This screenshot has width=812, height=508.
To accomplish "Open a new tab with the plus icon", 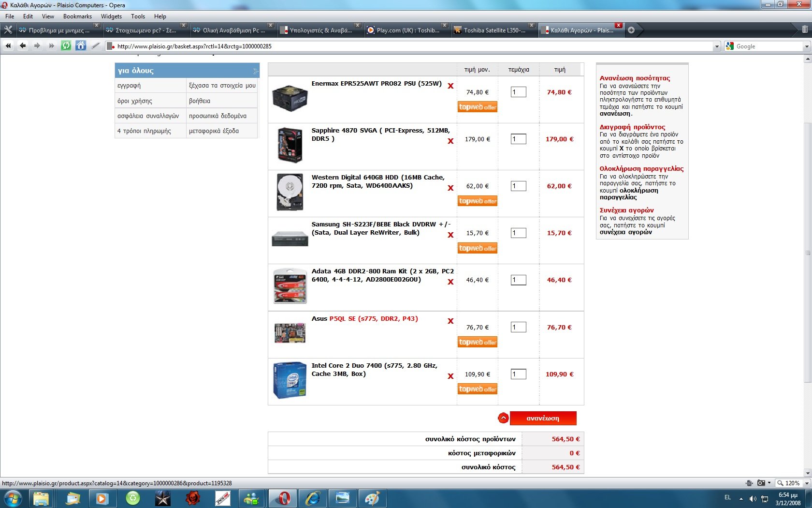I will 631,30.
